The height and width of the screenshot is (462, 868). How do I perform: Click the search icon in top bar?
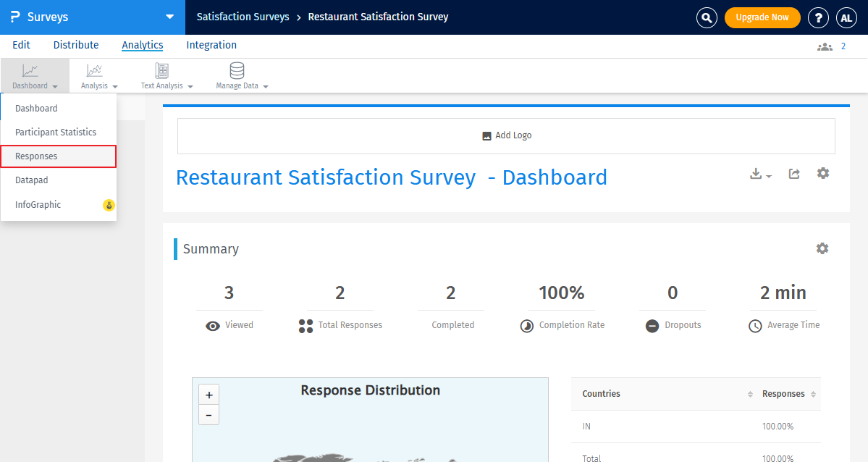(x=707, y=17)
